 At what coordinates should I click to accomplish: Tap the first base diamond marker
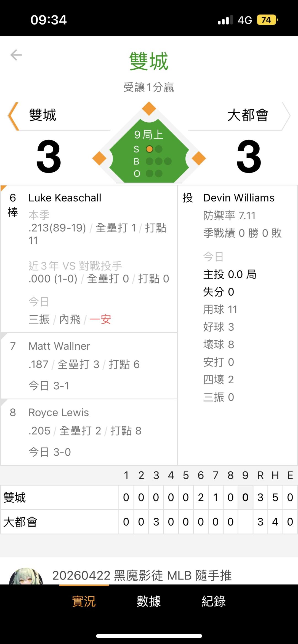pos(199,158)
